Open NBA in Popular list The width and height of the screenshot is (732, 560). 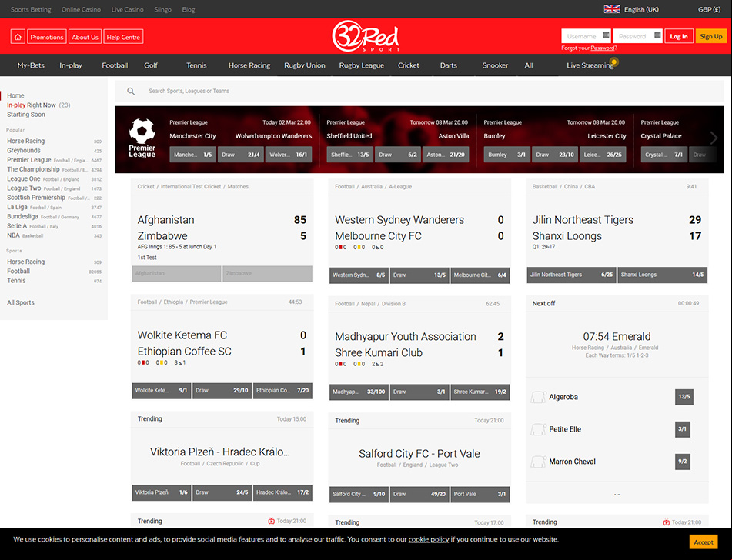pyautogui.click(x=14, y=235)
